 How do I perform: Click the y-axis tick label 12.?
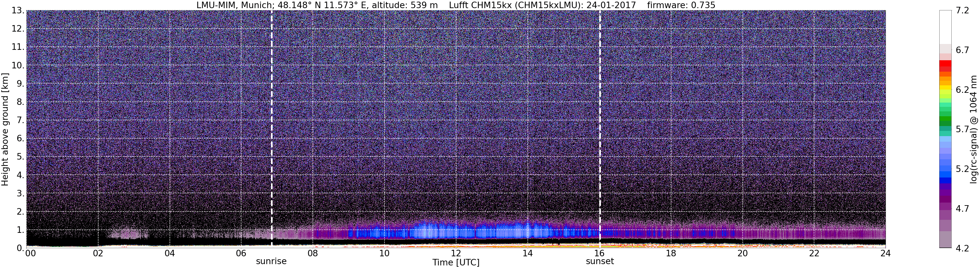(18, 29)
